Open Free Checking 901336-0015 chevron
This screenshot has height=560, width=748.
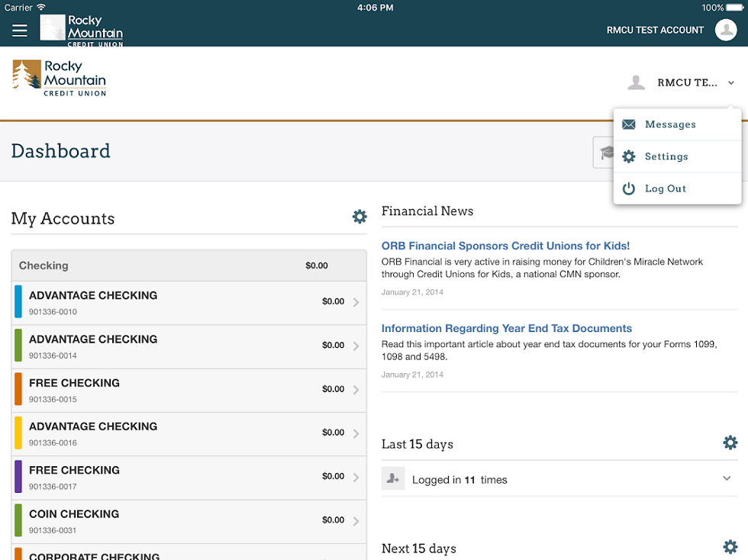[x=356, y=390]
